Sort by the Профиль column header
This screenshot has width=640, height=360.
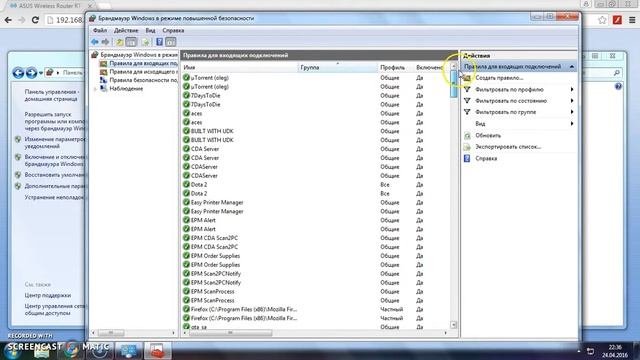click(x=396, y=67)
